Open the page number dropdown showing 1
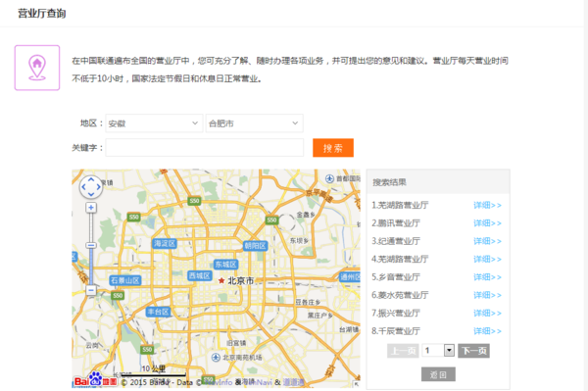 point(438,351)
